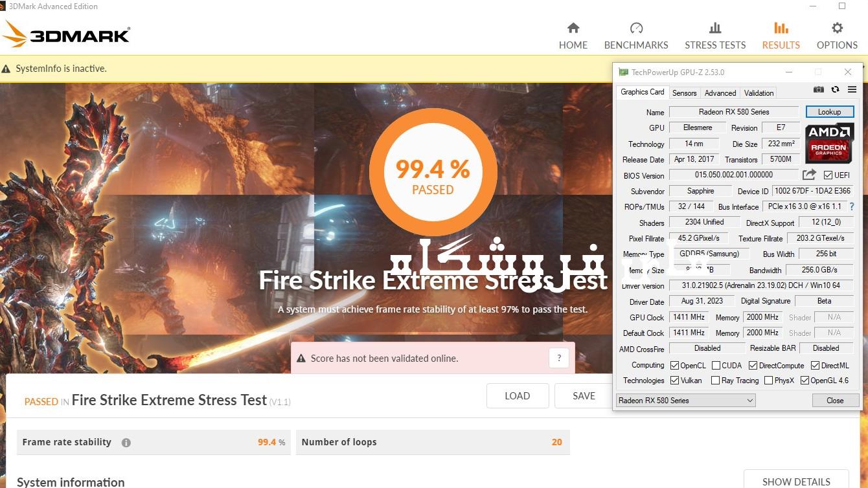
Task: Click the GPU-Z title bar app icon
Action: (623, 72)
